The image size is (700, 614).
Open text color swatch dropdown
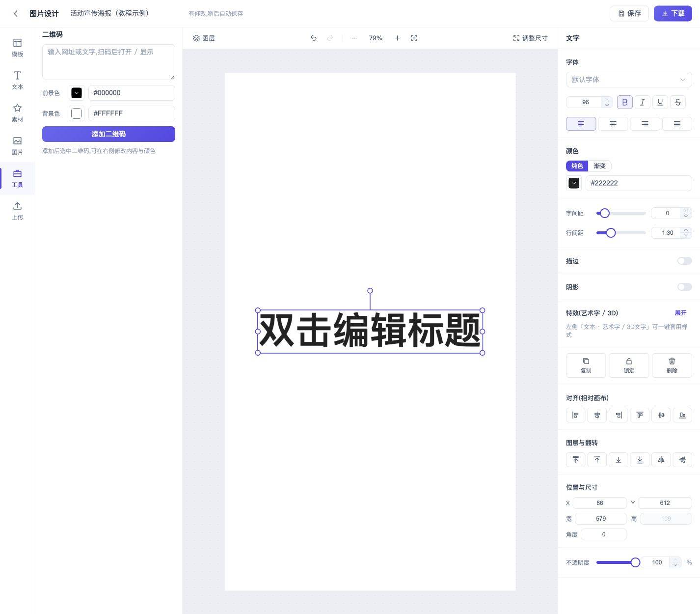(574, 183)
